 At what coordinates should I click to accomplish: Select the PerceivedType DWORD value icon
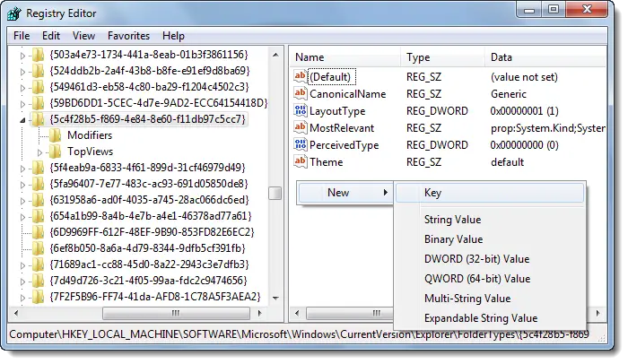[301, 144]
